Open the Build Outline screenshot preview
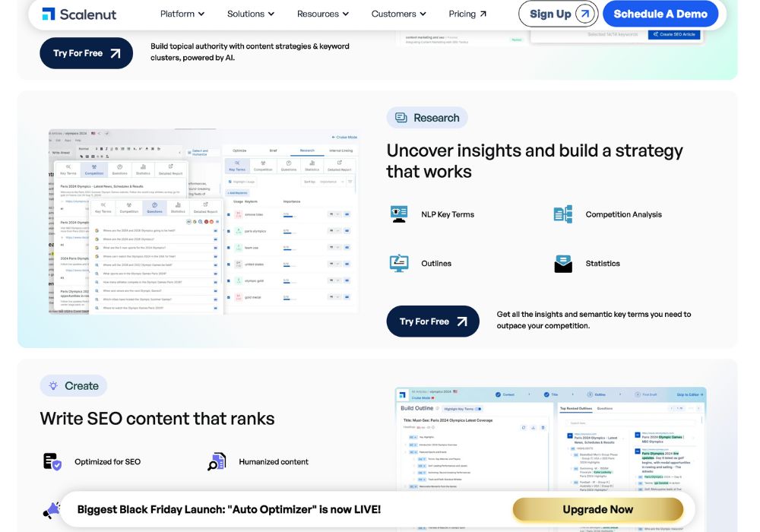 (x=550, y=459)
